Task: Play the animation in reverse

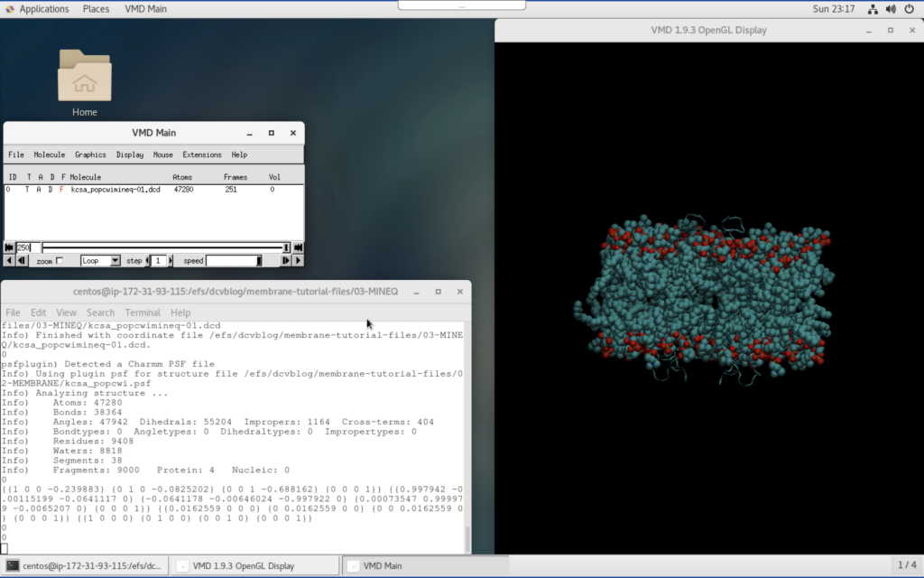Action: [9, 261]
